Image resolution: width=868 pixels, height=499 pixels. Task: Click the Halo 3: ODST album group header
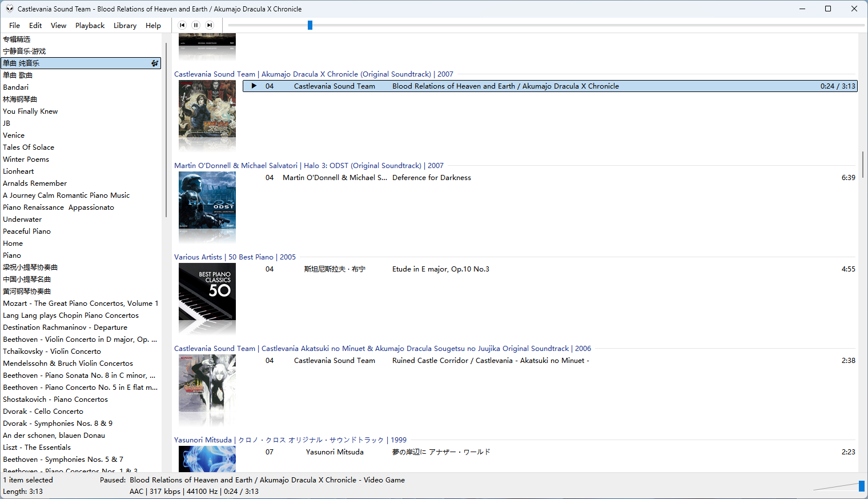tap(309, 166)
